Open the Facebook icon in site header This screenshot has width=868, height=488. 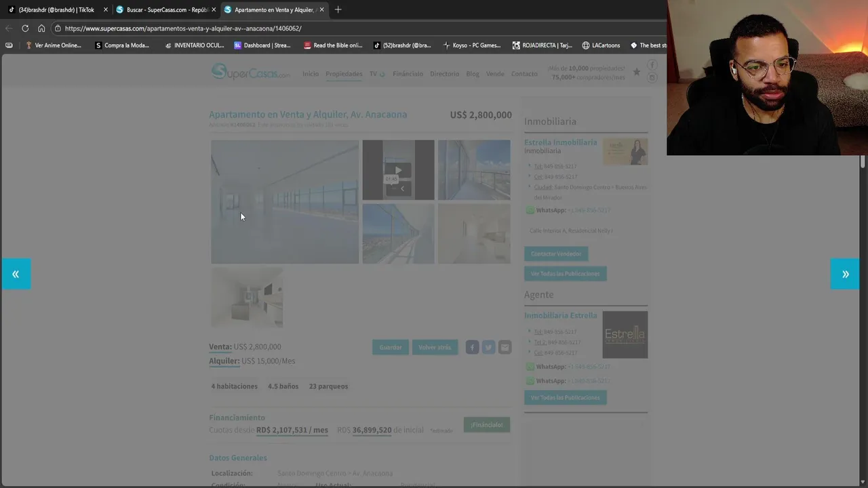tap(652, 65)
